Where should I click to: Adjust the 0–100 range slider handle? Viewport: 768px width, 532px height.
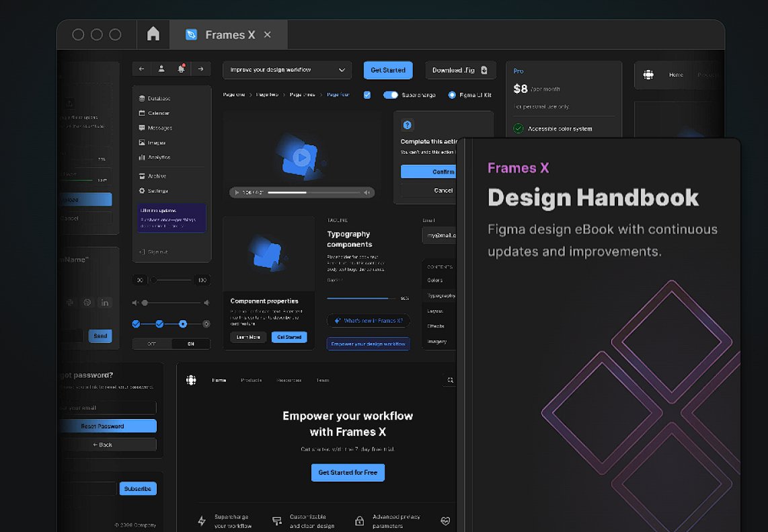point(153,280)
